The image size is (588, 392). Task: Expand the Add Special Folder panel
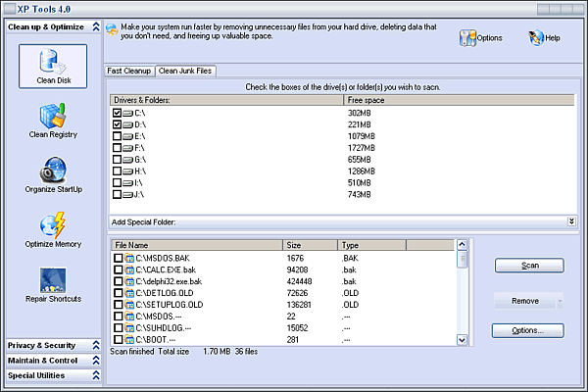[571, 221]
